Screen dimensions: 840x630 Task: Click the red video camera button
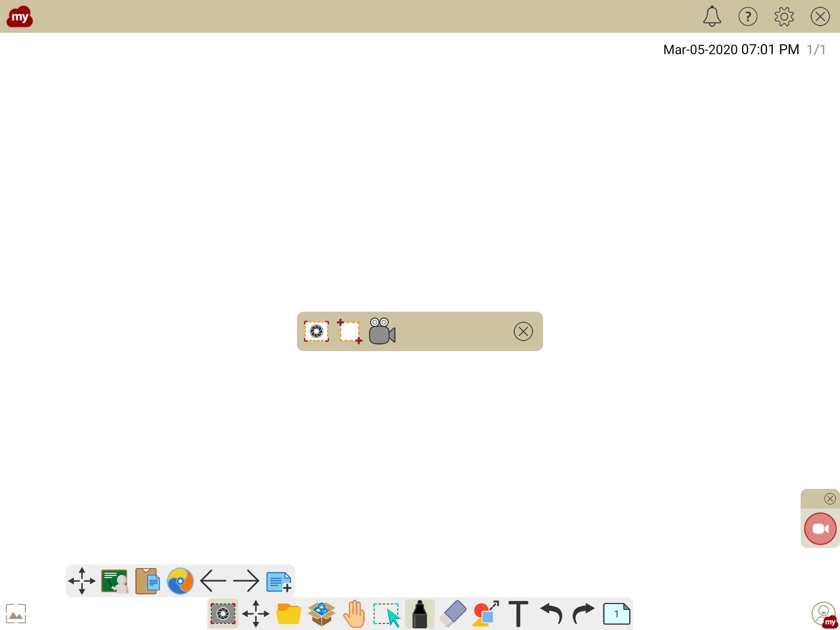[x=820, y=529]
